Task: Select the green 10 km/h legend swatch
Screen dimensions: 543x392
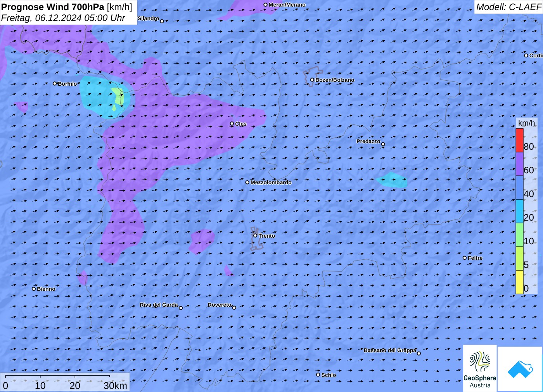Action: pos(519,235)
